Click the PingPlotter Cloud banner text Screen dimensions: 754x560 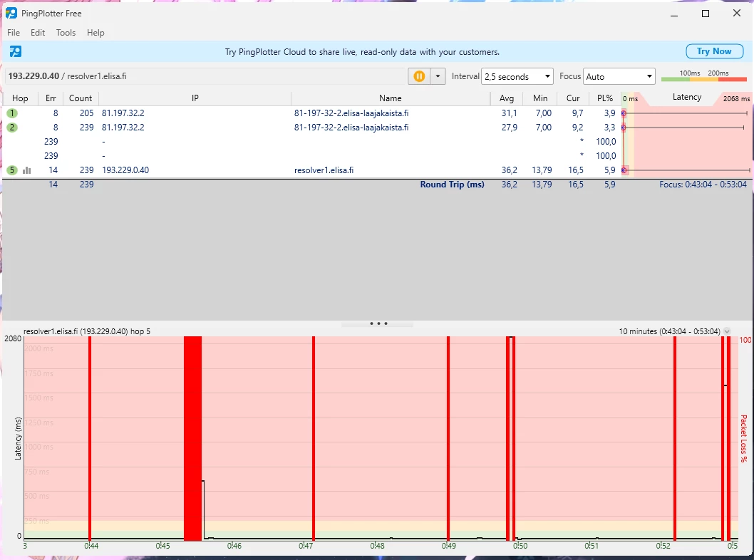tap(362, 52)
